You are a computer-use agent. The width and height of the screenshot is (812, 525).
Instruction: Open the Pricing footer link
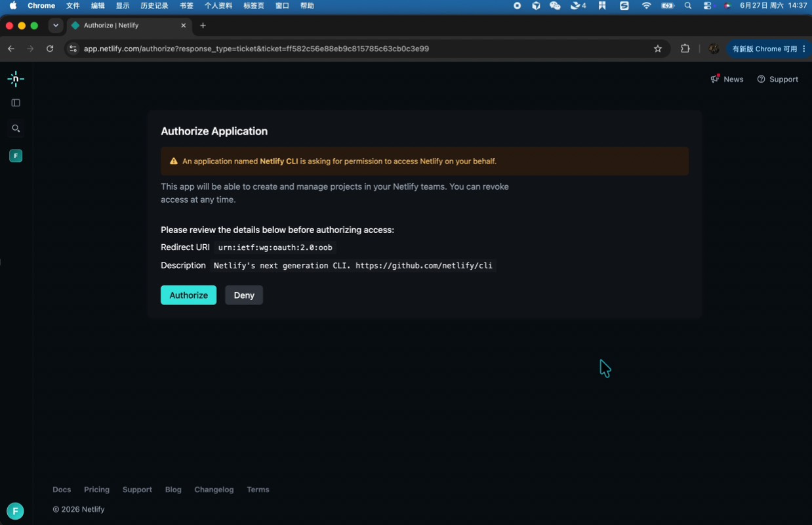(x=96, y=490)
